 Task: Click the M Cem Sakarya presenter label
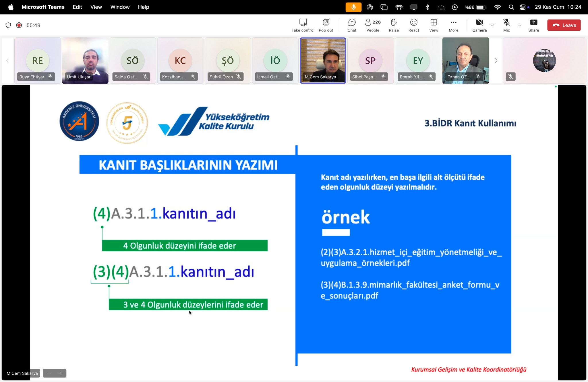coord(22,373)
